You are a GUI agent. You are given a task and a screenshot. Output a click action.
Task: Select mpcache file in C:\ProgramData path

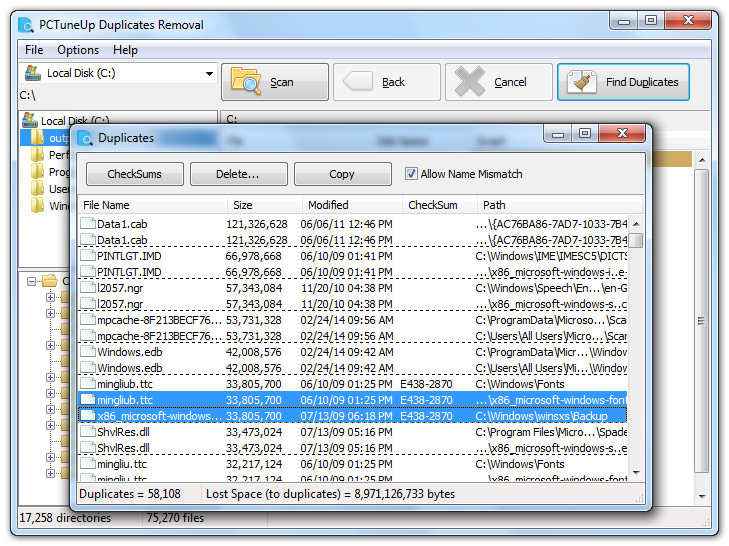click(x=353, y=320)
